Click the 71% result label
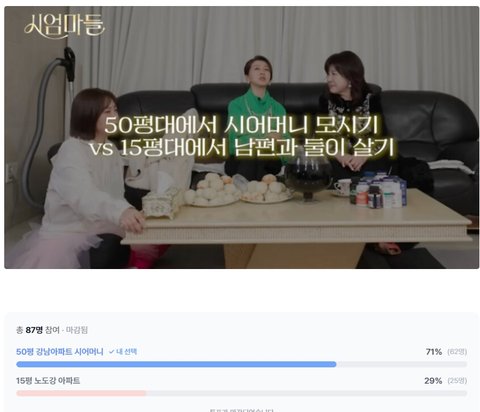 tap(434, 352)
